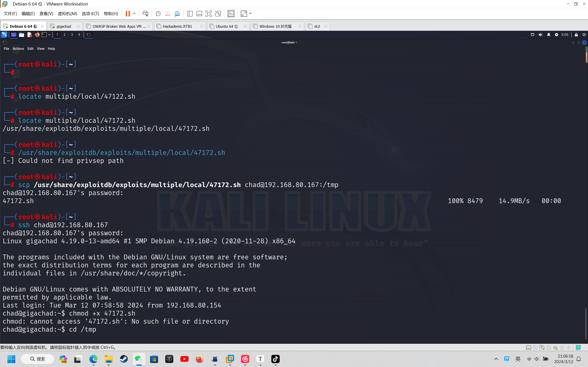Screen dimensions: 588x367
Task: Click the send Ctrl+Alt+Del toolbar icon
Action: (145, 14)
